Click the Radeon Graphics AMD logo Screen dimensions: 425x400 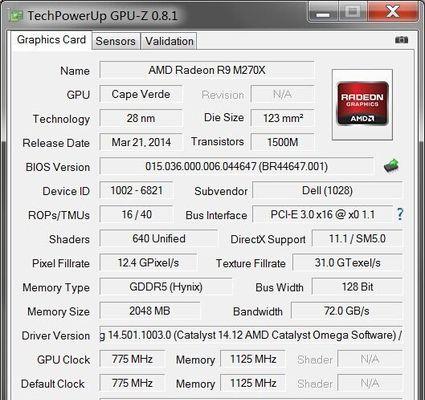click(x=363, y=104)
